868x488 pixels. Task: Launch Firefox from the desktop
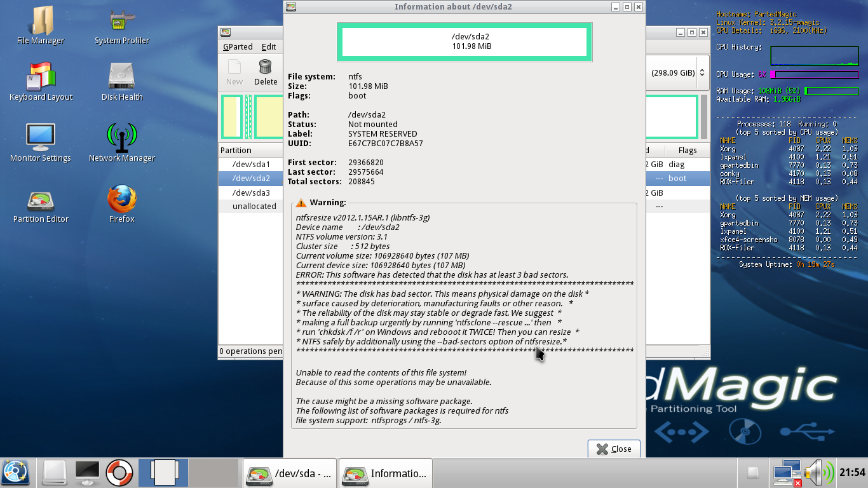[121, 204]
